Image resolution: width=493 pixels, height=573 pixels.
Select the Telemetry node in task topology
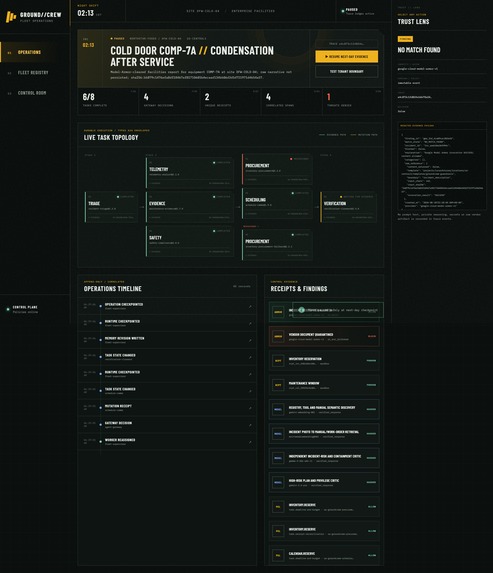(x=190, y=172)
